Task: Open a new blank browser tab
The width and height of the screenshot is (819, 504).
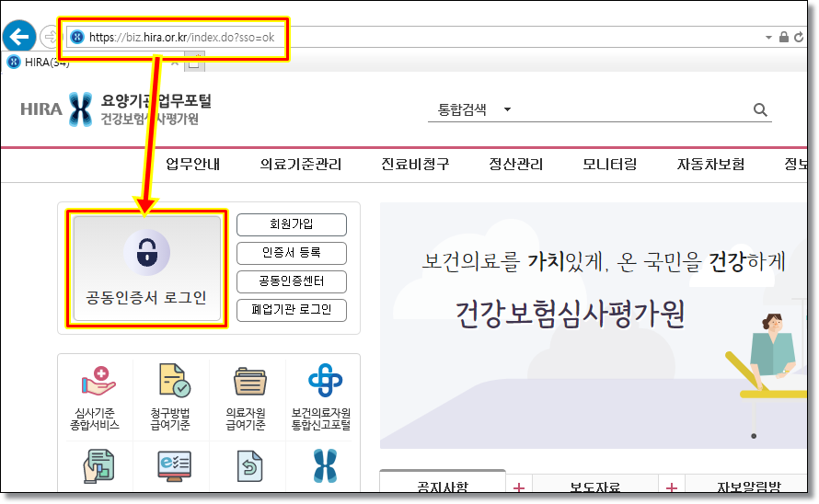Action: [194, 62]
